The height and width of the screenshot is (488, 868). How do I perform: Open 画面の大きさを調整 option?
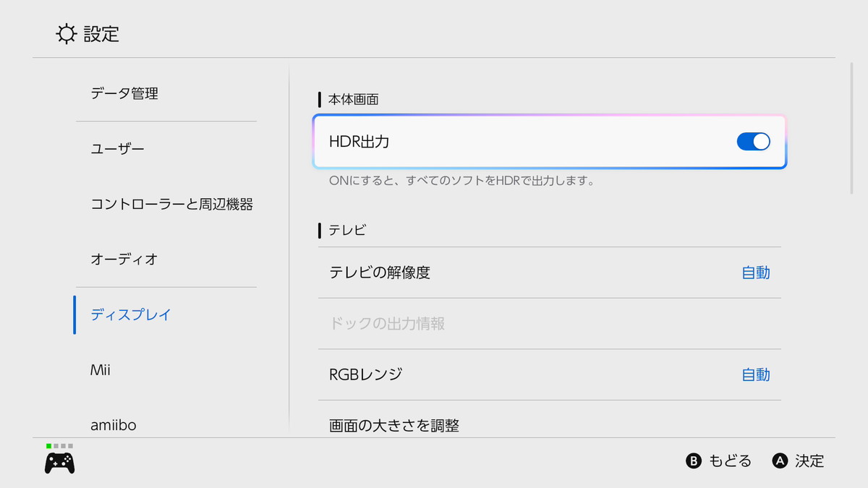[x=394, y=426]
